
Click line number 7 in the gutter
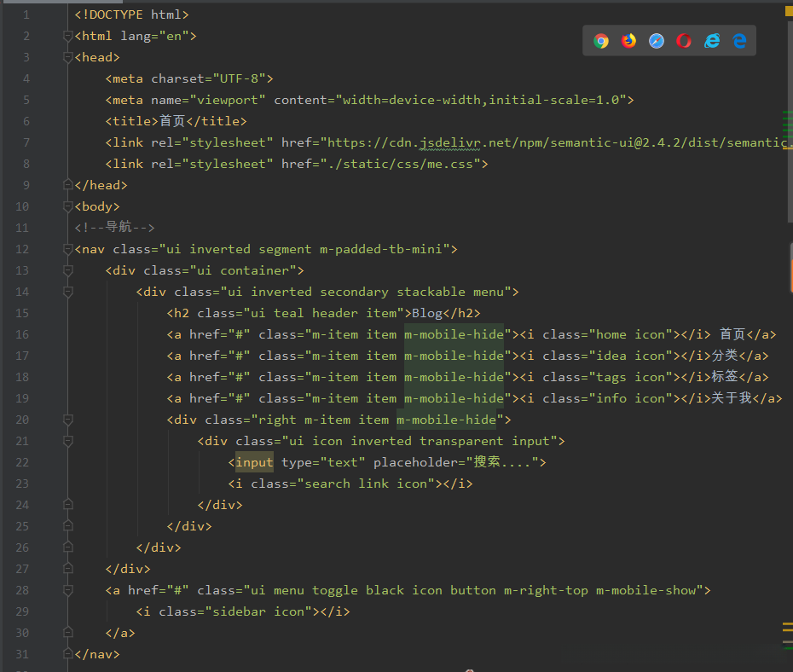(26, 142)
